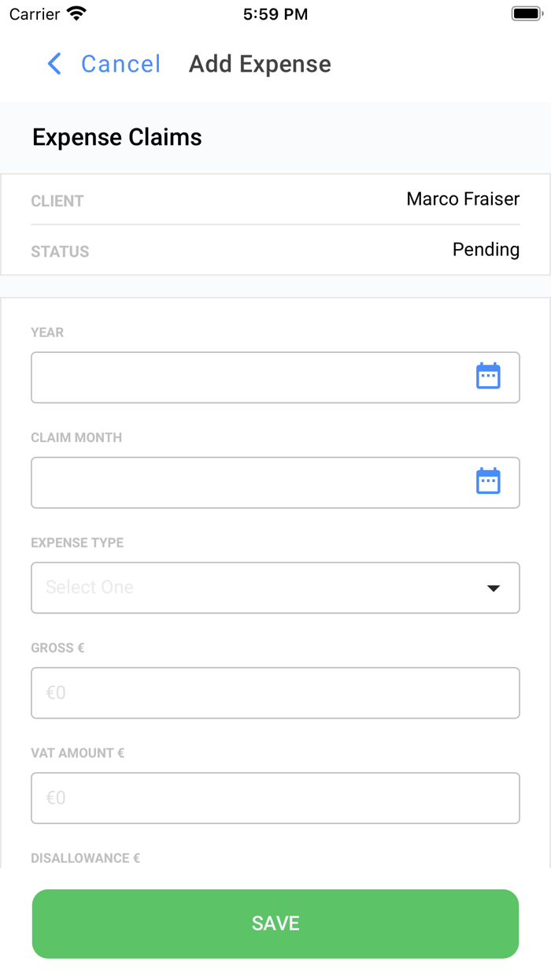Click the Expense Claims header
551x980 pixels.
click(x=116, y=137)
